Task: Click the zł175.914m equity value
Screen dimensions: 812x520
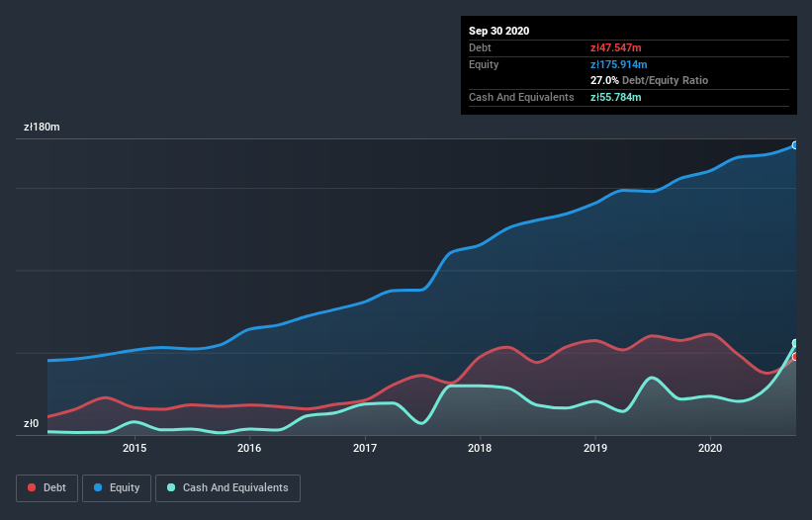Action: click(x=619, y=64)
